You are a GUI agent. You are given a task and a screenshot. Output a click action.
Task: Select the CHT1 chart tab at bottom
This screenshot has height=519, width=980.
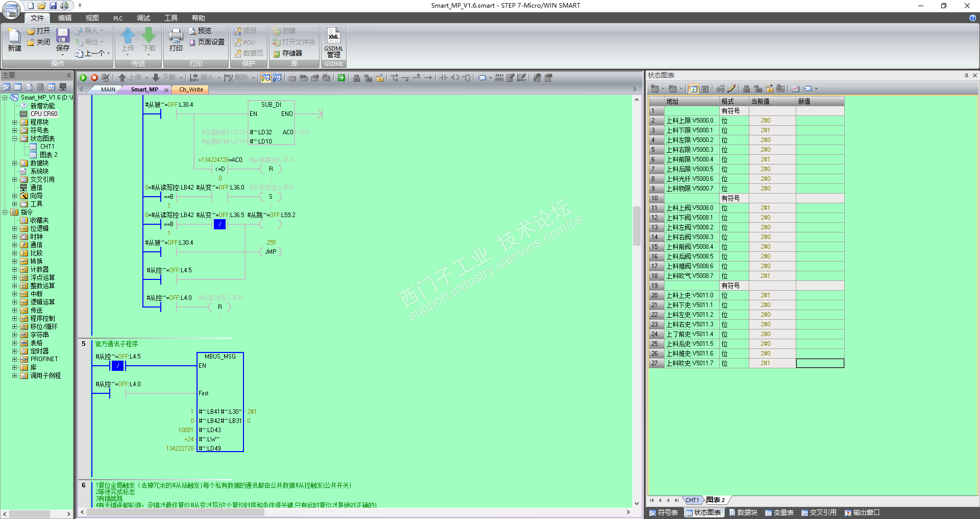[x=692, y=500]
